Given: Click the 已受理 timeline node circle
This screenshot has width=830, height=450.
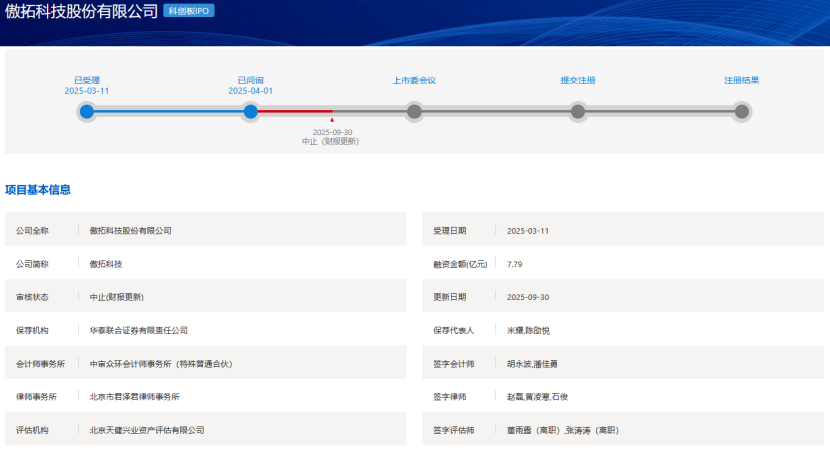Looking at the screenshot, I should tap(87, 111).
